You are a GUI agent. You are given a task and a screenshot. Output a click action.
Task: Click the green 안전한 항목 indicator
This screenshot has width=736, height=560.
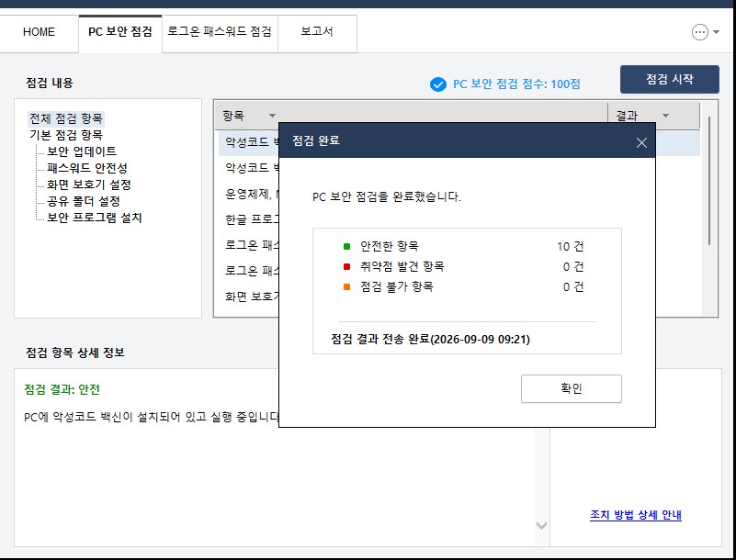(347, 246)
